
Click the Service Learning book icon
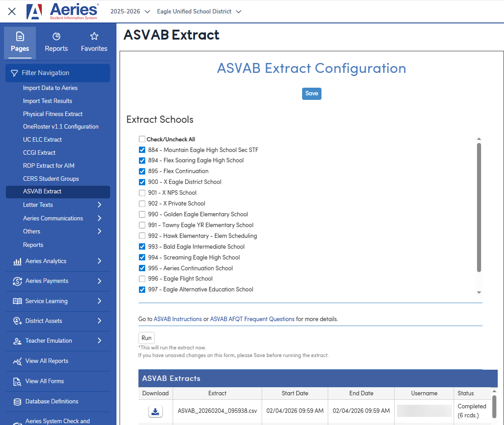tap(18, 301)
